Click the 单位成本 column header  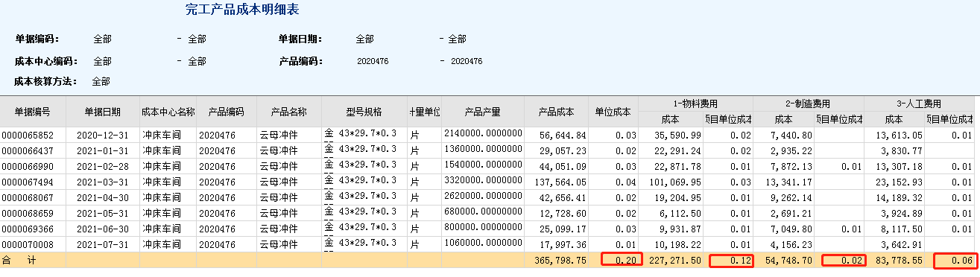coord(613,112)
